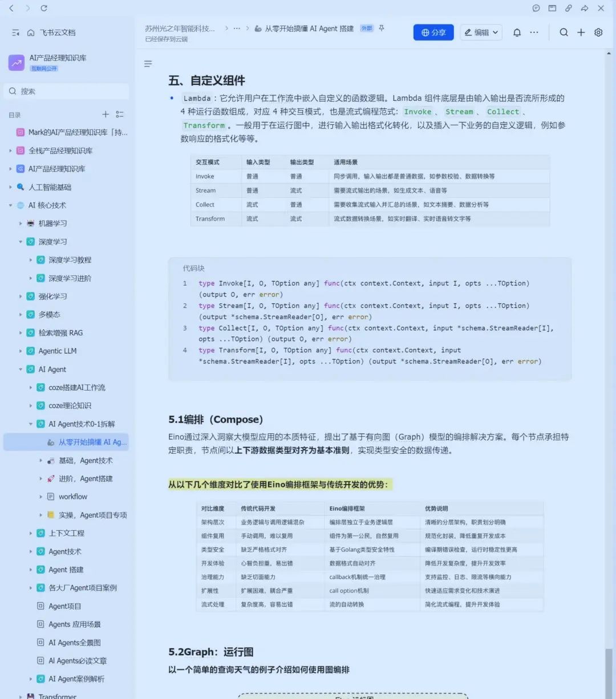
Task: Open the document outline icon above the content
Action: tap(148, 64)
